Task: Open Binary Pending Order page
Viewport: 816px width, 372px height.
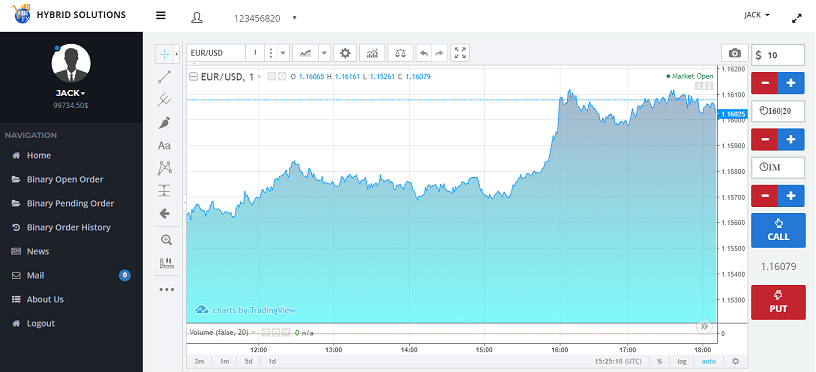Action: (x=71, y=203)
